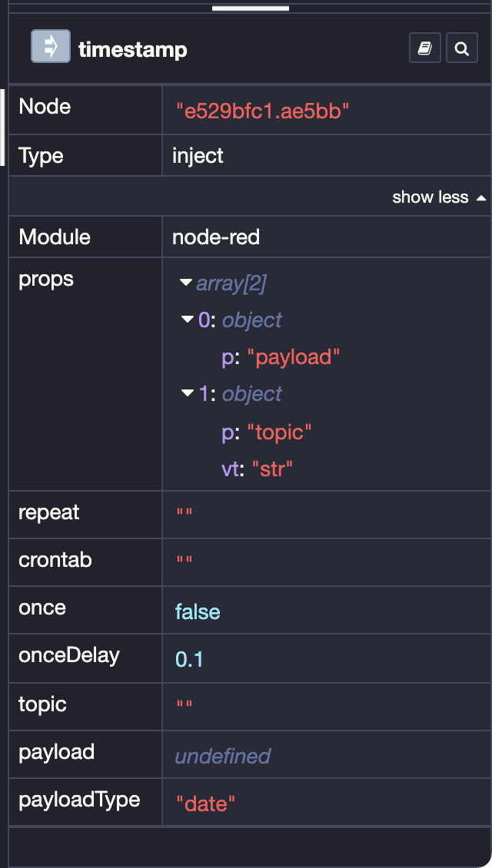Click the "topic" value under object 1
This screenshot has width=492, height=868.
[x=280, y=432]
